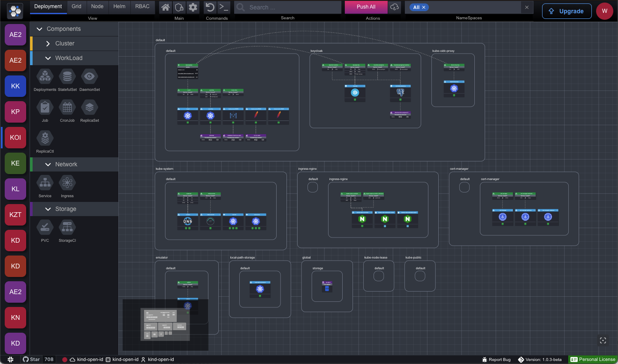Click the fit-to-screen icon on canvas

tap(603, 340)
